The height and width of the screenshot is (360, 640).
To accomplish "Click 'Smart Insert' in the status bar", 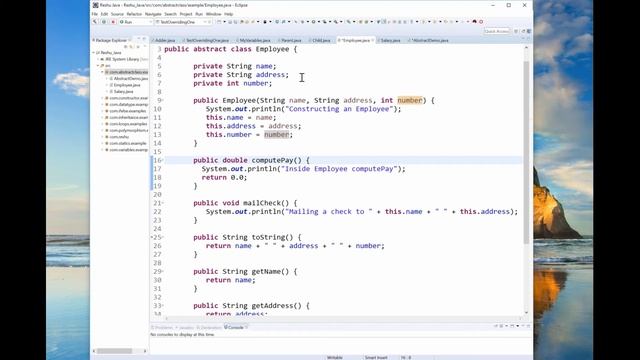I will 376,358.
